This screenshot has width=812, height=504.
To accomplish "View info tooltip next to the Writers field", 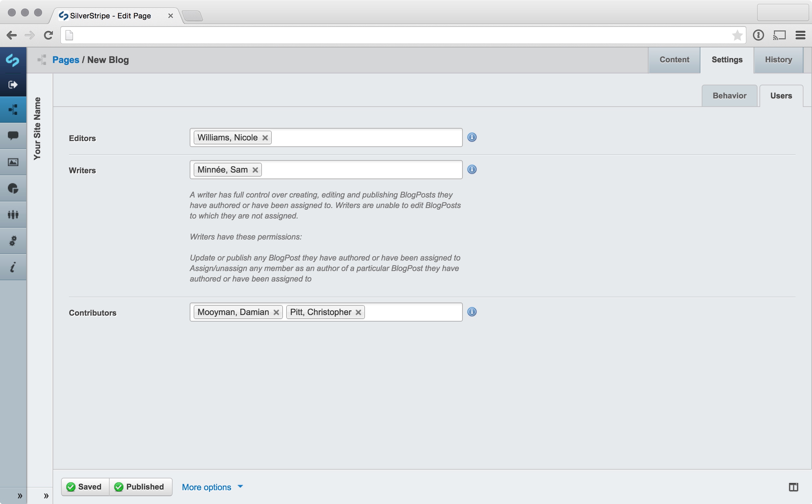I will 472,169.
